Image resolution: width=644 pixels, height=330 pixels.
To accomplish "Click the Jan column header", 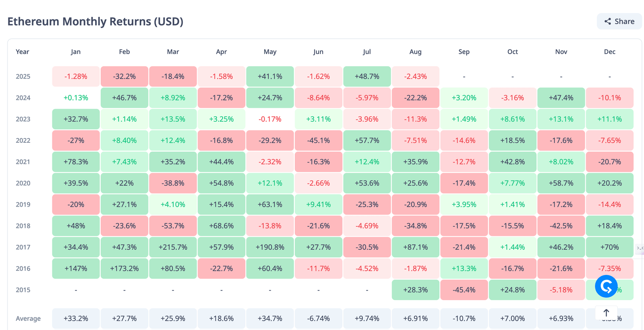I will point(76,52).
